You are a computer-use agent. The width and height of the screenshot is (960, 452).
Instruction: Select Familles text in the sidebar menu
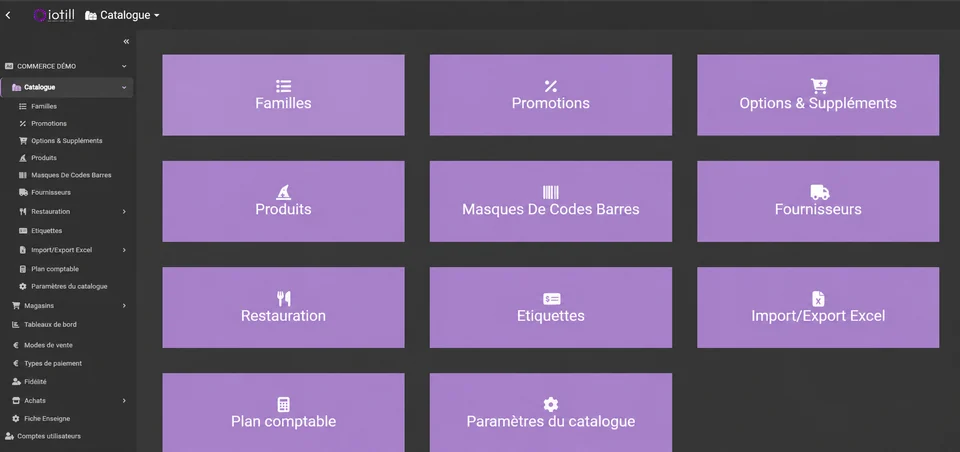44,107
